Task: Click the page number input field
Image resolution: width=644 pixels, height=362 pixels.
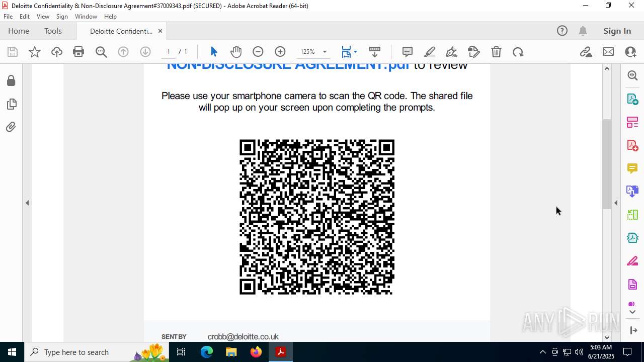Action: (x=169, y=52)
